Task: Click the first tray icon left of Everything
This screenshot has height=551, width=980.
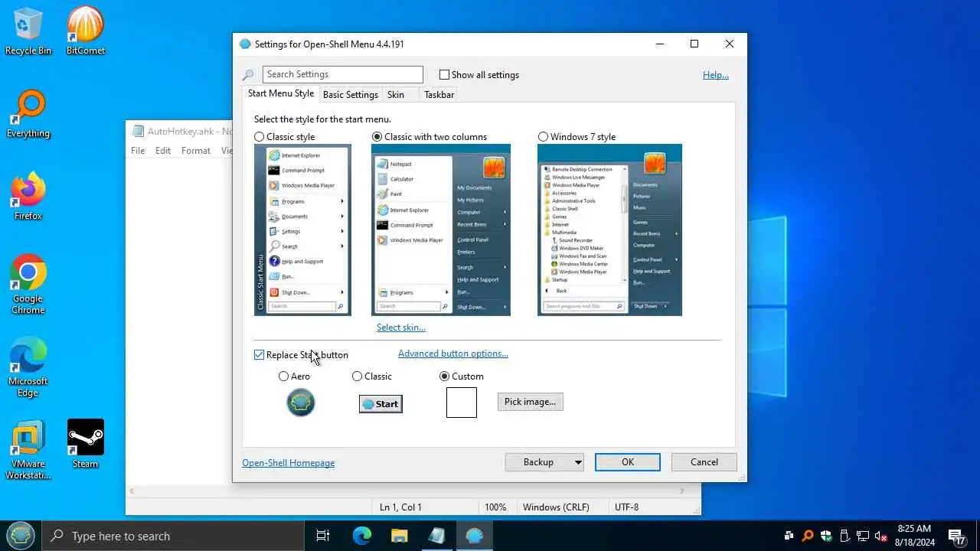Action: pyautogui.click(x=789, y=536)
